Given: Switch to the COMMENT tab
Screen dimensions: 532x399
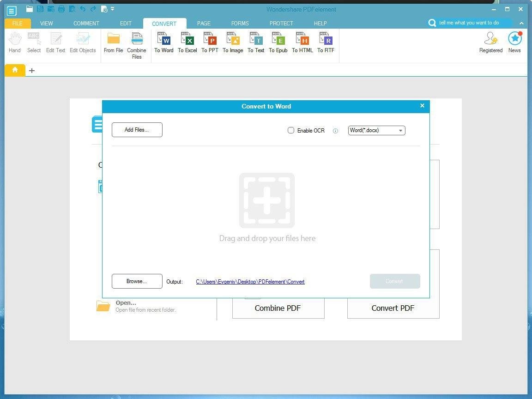Looking at the screenshot, I should [x=86, y=24].
